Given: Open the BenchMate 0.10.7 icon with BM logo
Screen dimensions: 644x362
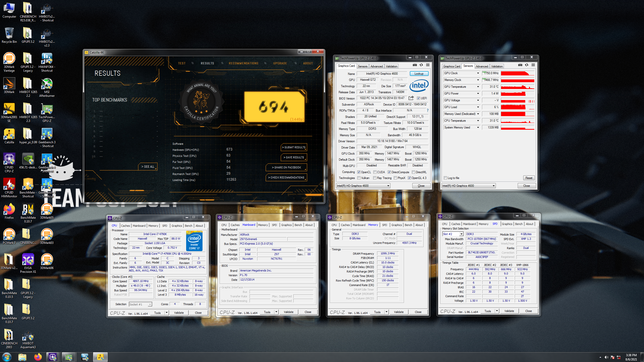Looking at the screenshot, I should pos(28,213).
